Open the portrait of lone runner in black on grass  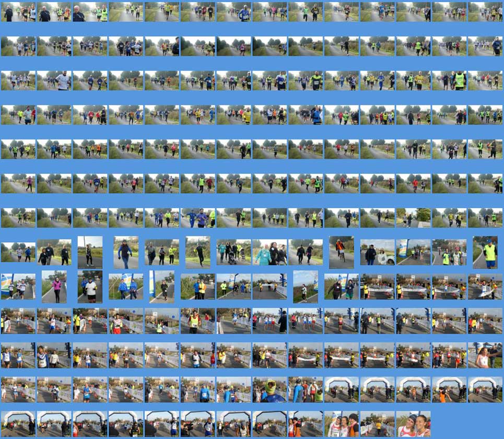pos(197,252)
